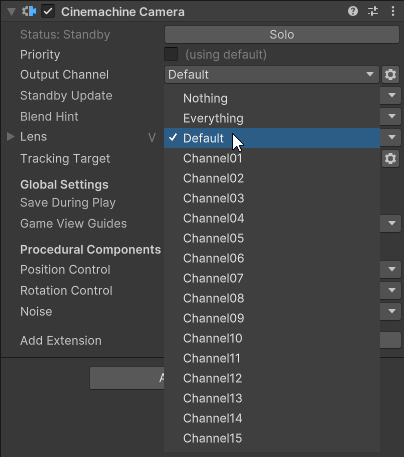Viewport: 404px width, 457px height.
Task: Open the component presets slider icon
Action: [x=373, y=12]
